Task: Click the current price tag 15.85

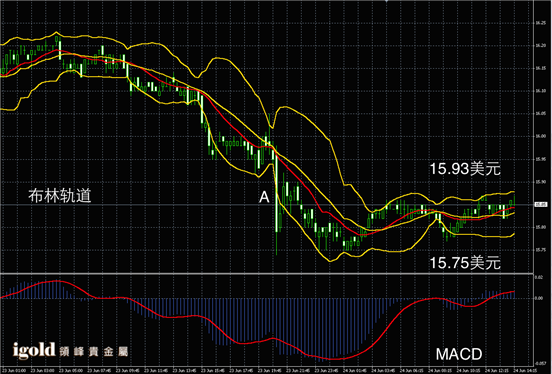Action: 540,204
